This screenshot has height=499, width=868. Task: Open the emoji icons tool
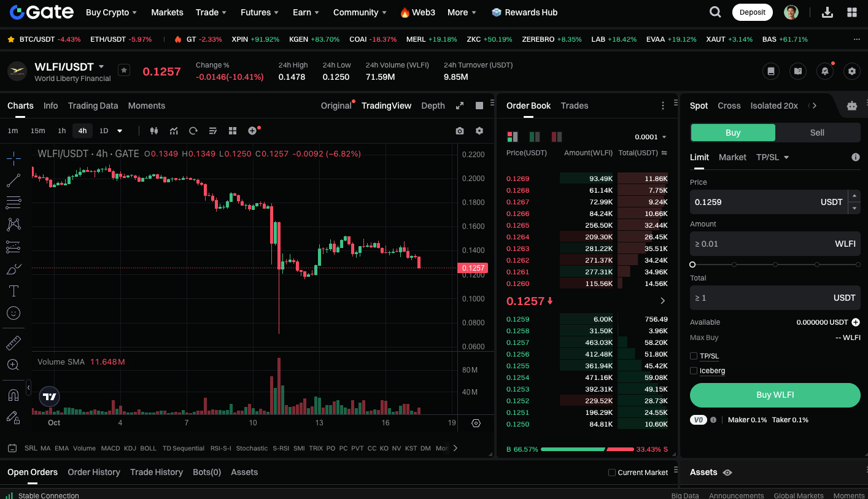point(14,313)
